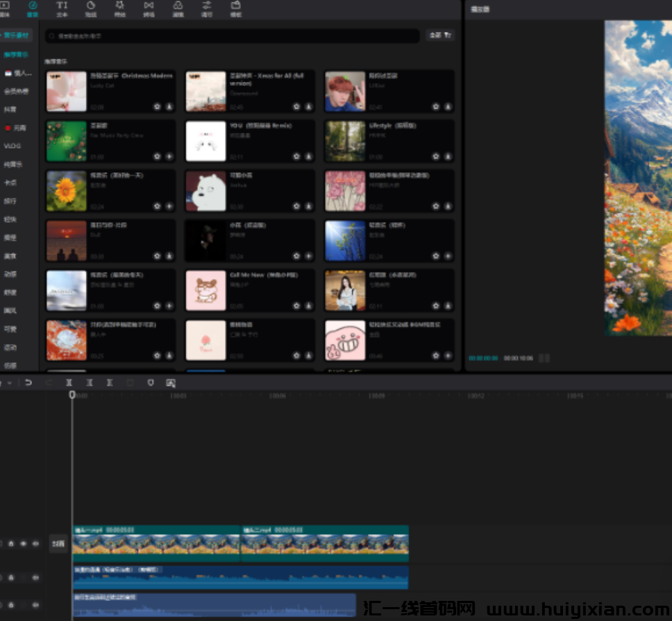The height and width of the screenshot is (621, 672).
Task: Open the 全部 filter dropdown beside search
Action: click(440, 35)
